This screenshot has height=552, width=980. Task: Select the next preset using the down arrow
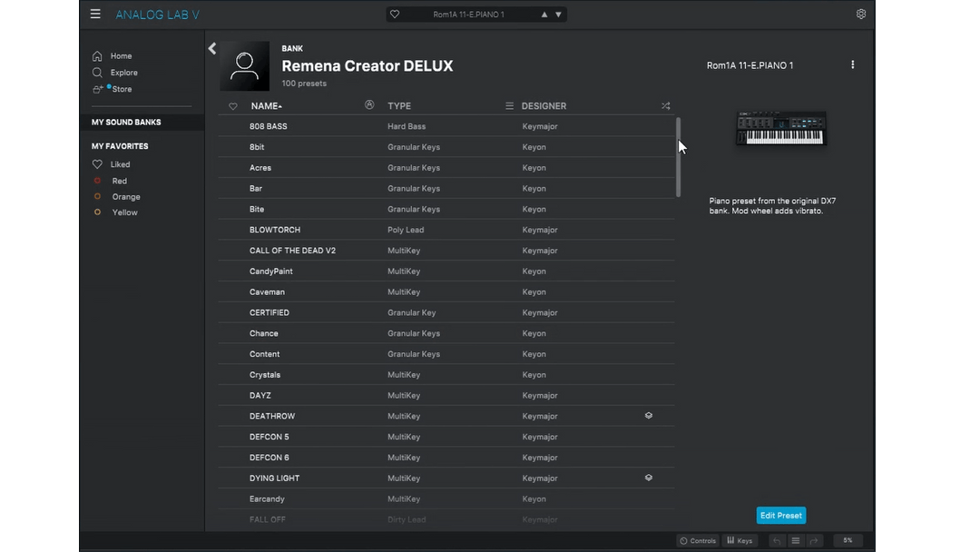[x=558, y=15]
